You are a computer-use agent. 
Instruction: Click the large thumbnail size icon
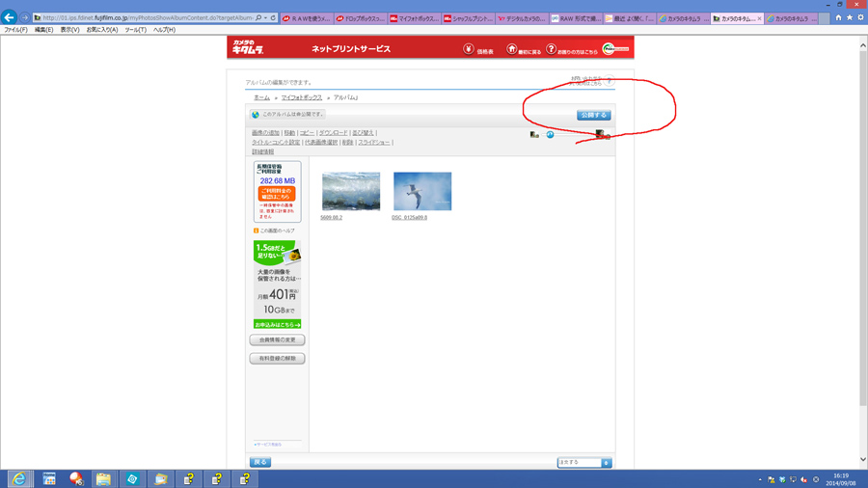click(x=599, y=135)
